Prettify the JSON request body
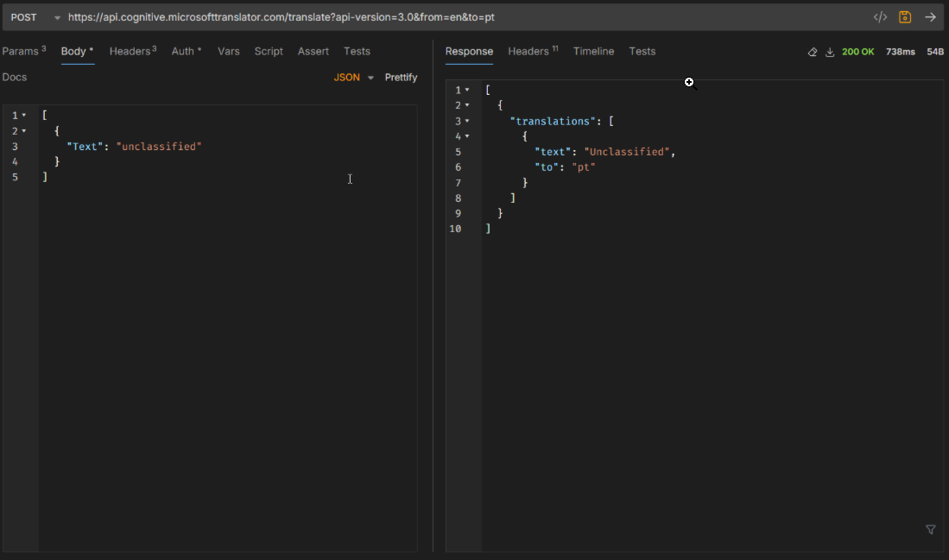 click(x=401, y=77)
